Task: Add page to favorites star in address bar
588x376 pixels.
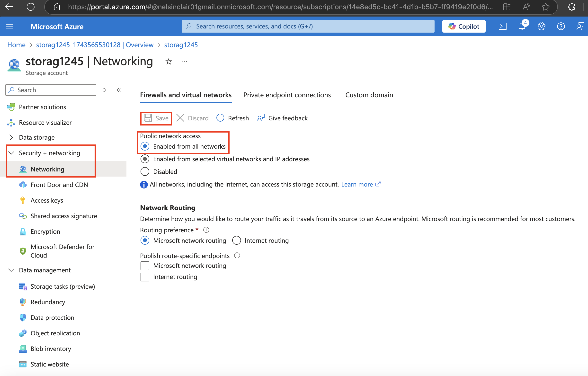Action: 545,7
